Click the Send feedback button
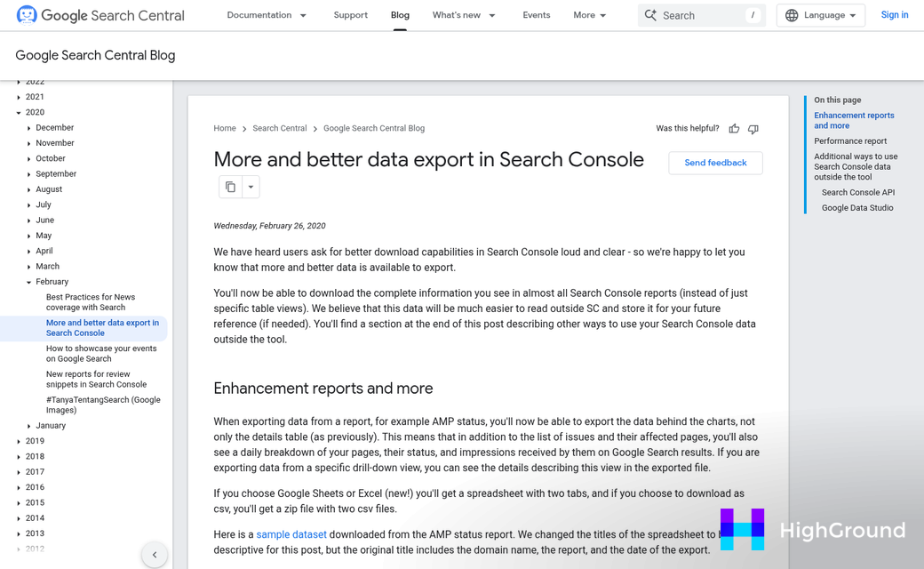 715,163
